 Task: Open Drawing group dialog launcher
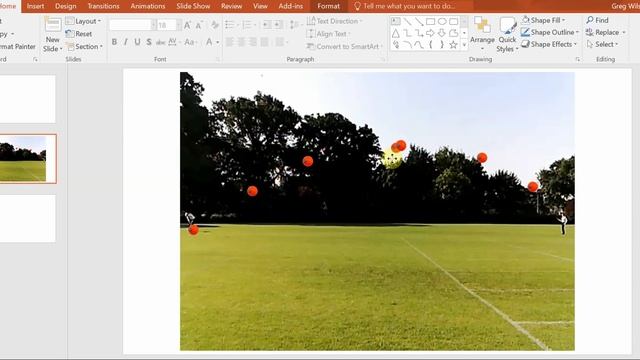coord(578,60)
